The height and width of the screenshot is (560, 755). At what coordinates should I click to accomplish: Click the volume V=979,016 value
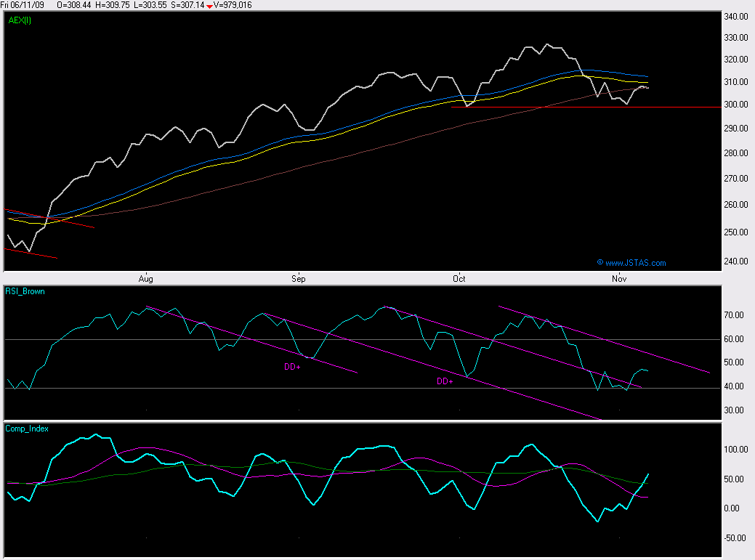tap(233, 5)
